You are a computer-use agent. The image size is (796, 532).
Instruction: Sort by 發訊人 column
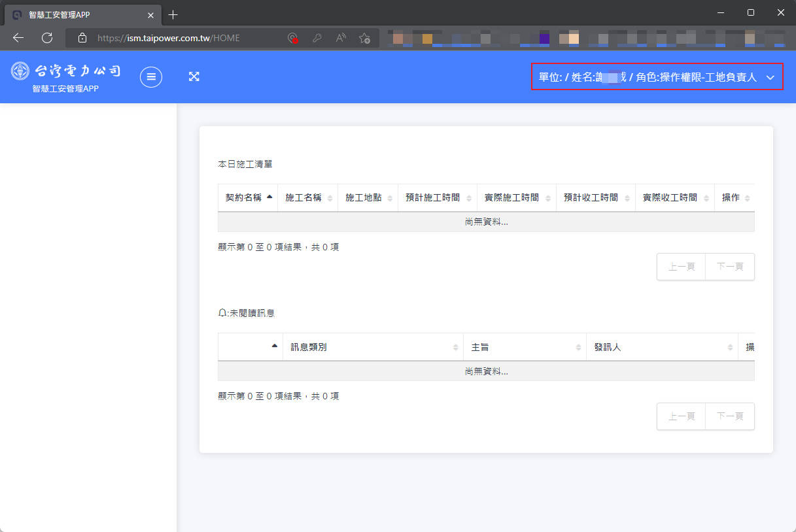coord(663,347)
